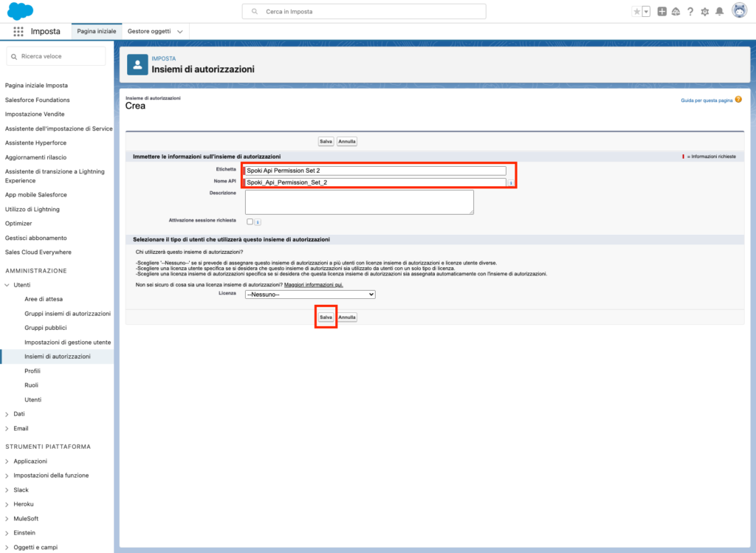This screenshot has width=756, height=553.
Task: Click the bottom Salva button
Action: (x=326, y=317)
